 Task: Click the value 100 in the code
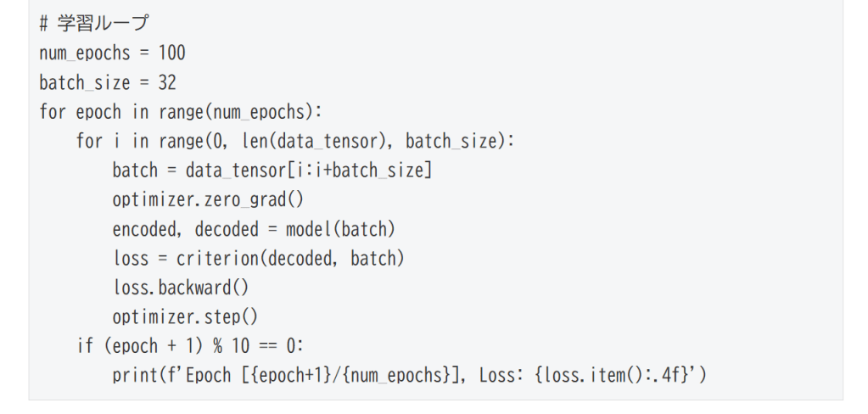click(x=171, y=53)
